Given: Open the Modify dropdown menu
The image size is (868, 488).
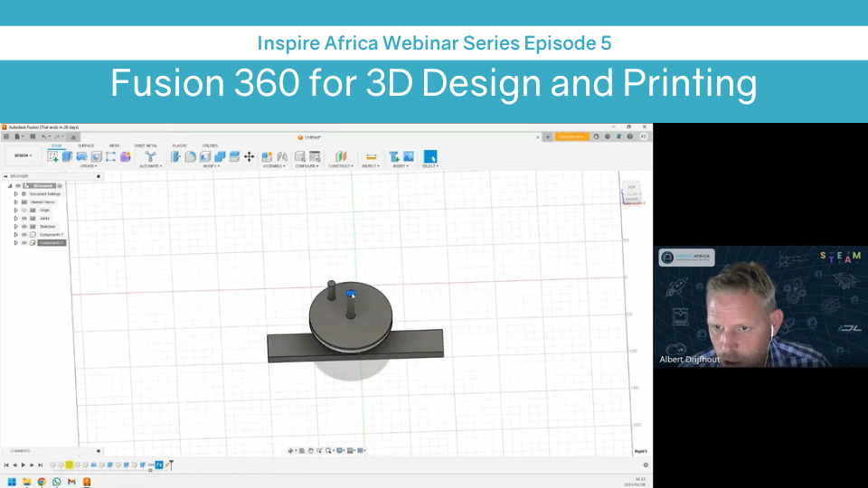Looking at the screenshot, I should click(x=211, y=166).
